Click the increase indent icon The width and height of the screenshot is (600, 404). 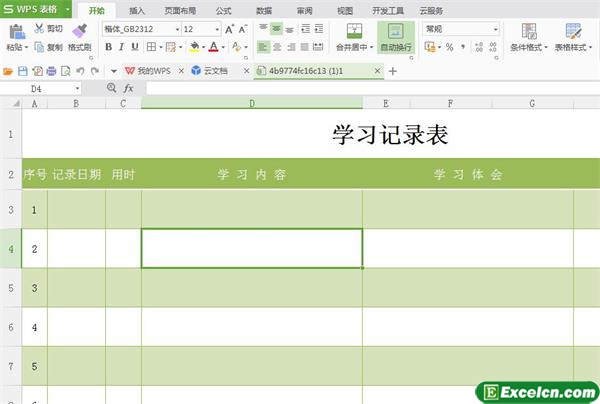pos(318,29)
